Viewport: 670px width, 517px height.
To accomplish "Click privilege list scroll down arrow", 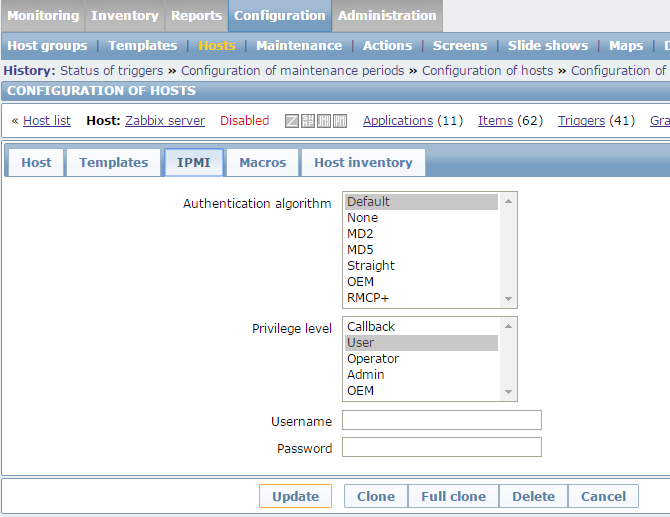I will point(508,392).
